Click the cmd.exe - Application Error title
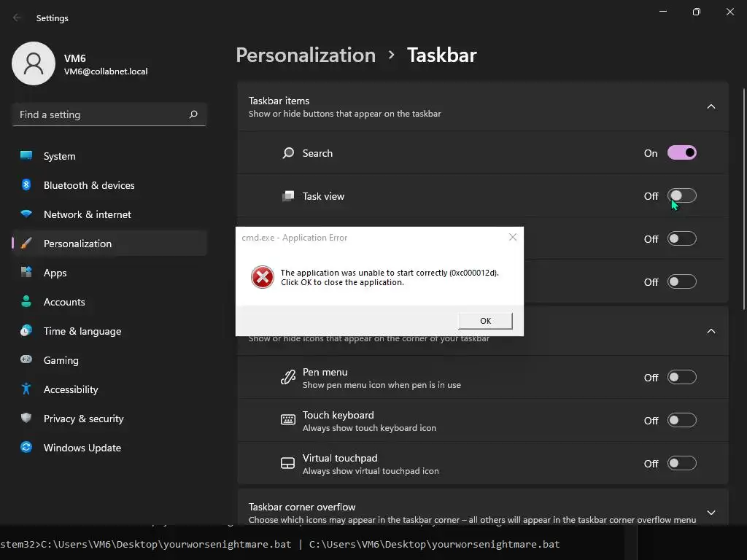 tap(295, 237)
